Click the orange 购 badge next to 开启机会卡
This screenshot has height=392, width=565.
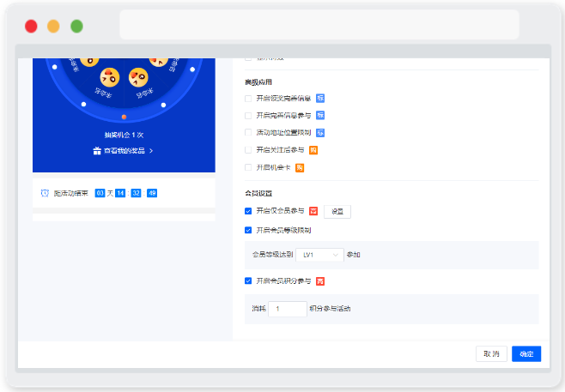tap(300, 168)
